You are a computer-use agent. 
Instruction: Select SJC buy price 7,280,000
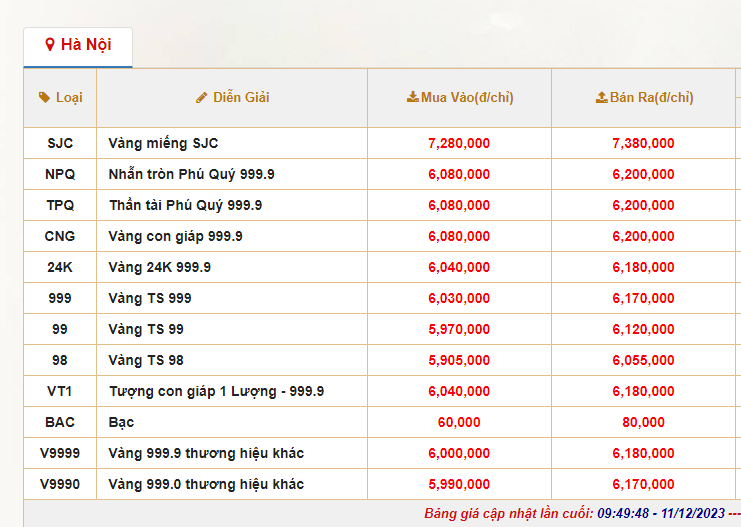459,143
